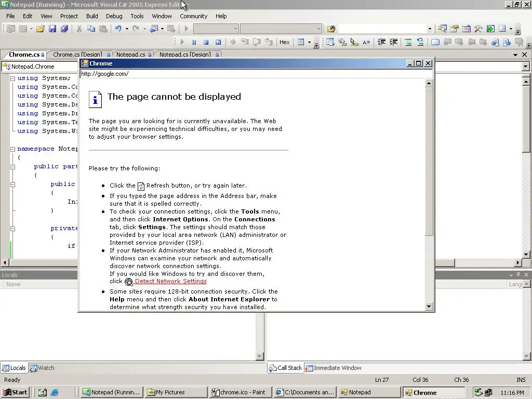Viewport: 532px width, 399px height.
Task: Open Notepad.Chrome class selector combo box
Action: tap(40, 66)
